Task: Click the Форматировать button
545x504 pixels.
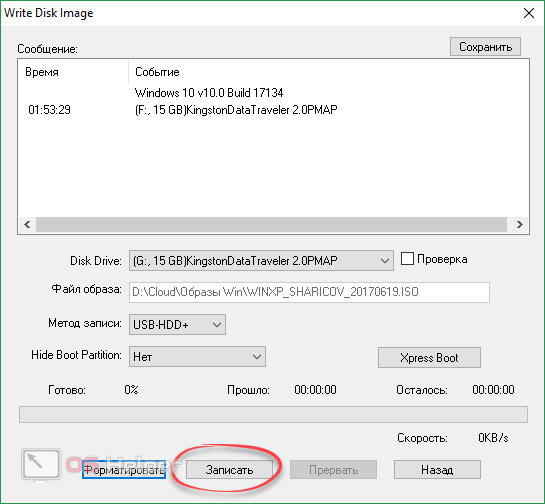Action: click(124, 470)
